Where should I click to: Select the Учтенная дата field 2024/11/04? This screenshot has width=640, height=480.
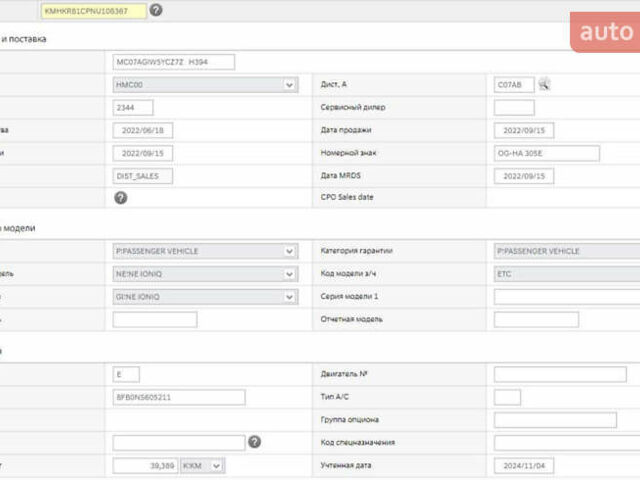coord(524,465)
